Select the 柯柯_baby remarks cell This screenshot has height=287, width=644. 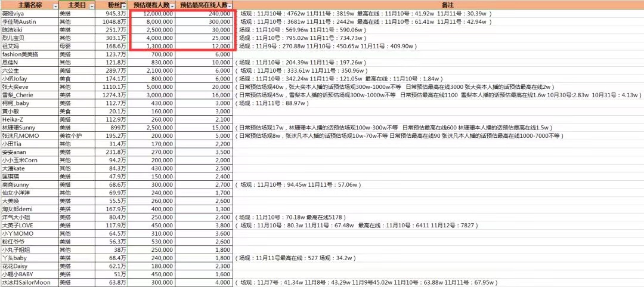pos(438,103)
